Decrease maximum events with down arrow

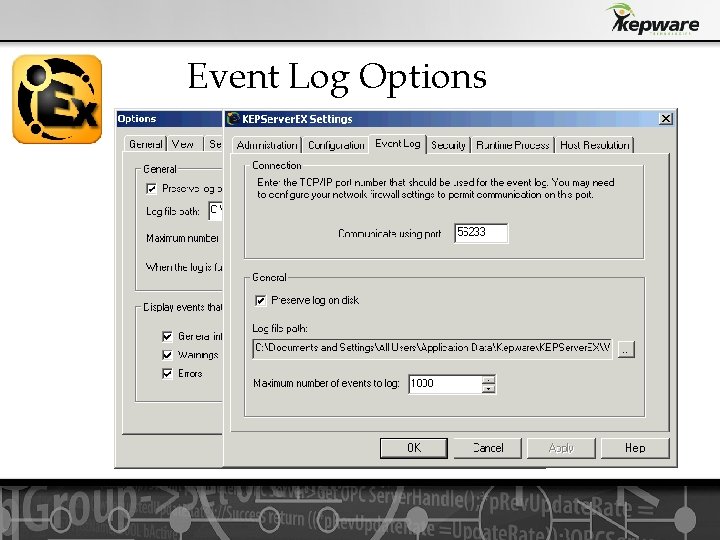click(489, 389)
